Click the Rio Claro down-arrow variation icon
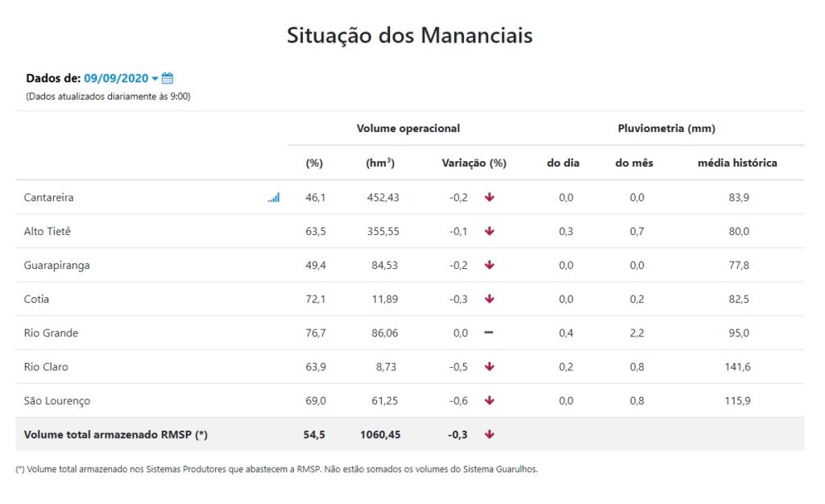The width and height of the screenshot is (825, 504). point(489,366)
